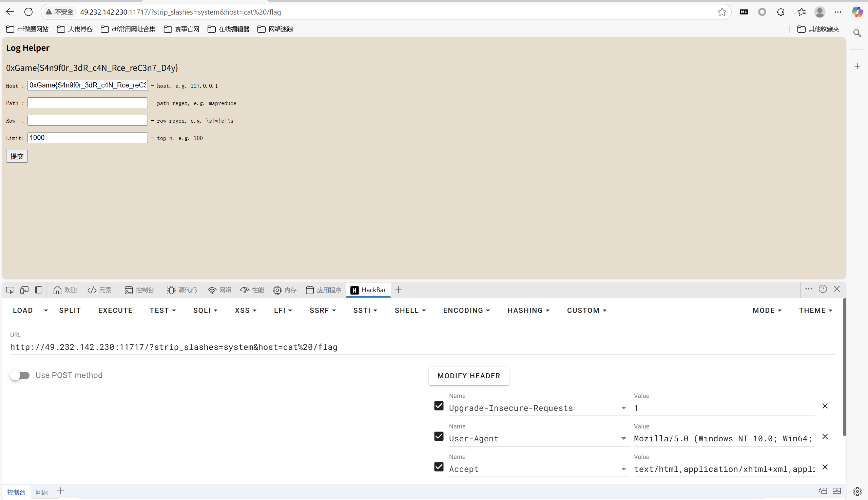Image resolution: width=868 pixels, height=500 pixels.
Task: Click the not-secure warning icon in address bar
Action: tap(49, 12)
